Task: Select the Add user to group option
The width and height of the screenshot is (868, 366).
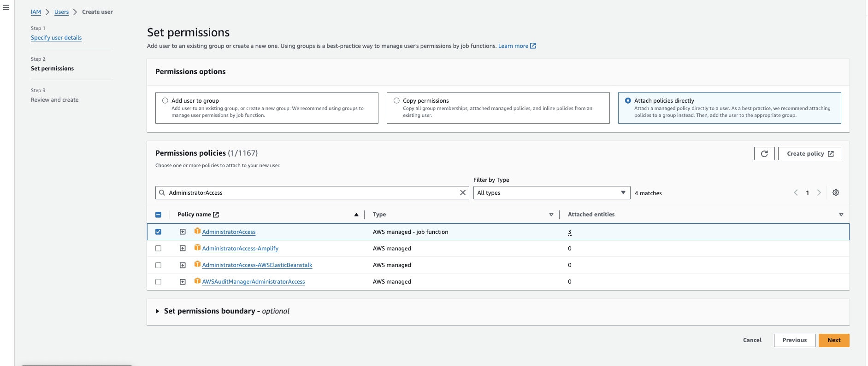Action: [165, 100]
